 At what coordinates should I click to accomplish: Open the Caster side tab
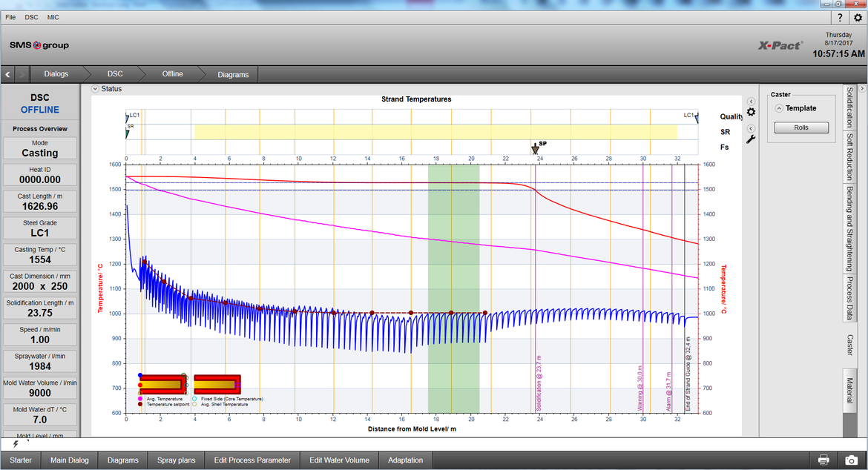point(849,345)
